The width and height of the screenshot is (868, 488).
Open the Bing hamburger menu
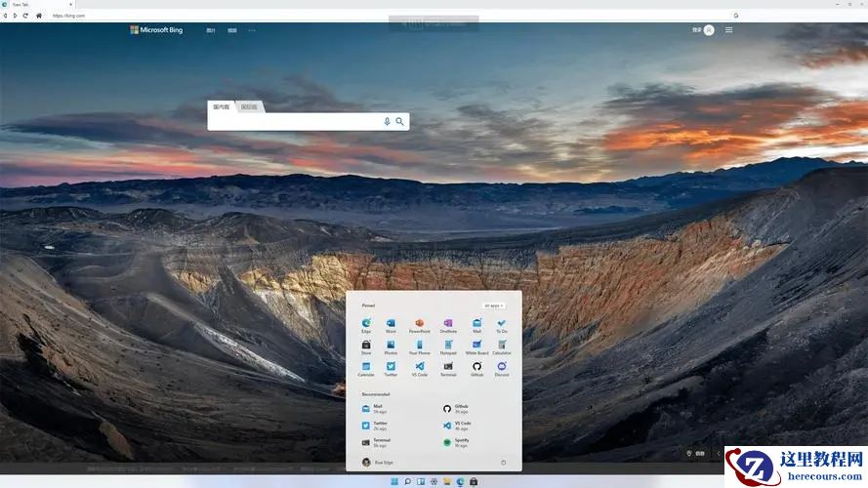coord(728,30)
